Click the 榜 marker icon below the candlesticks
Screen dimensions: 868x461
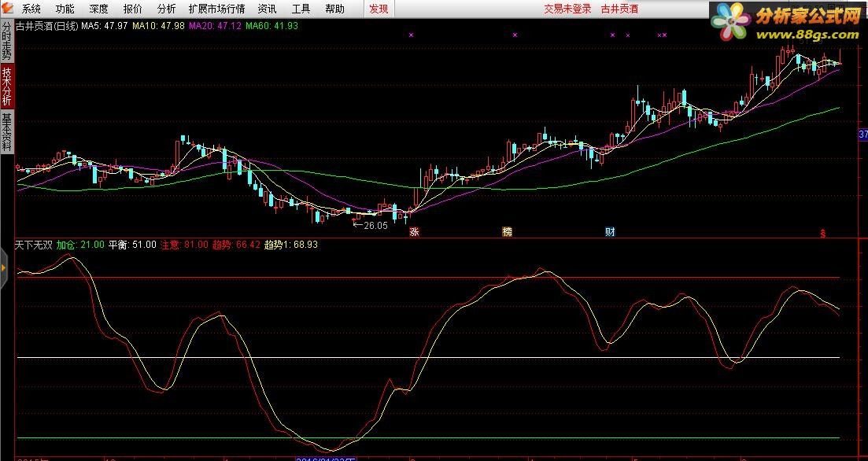(507, 232)
